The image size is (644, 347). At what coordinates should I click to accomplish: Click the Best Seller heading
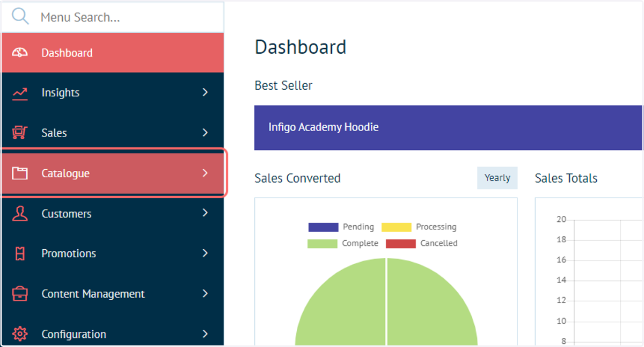[283, 85]
